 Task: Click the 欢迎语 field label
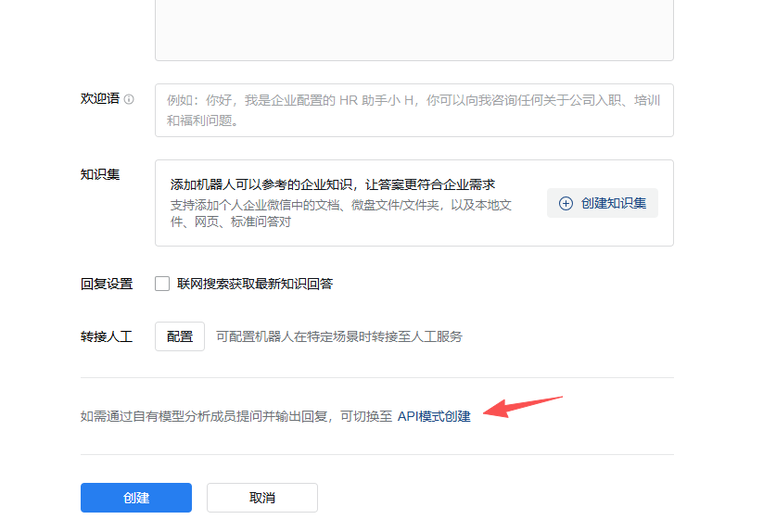[100, 98]
